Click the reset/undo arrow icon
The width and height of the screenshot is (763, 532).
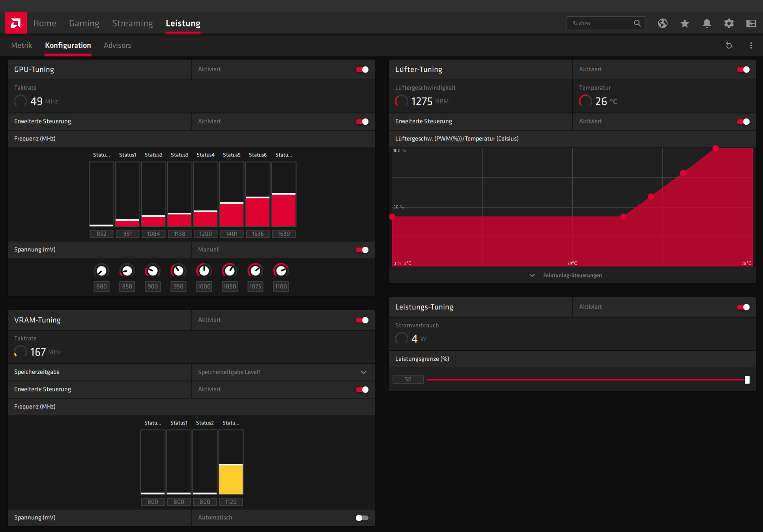[729, 45]
